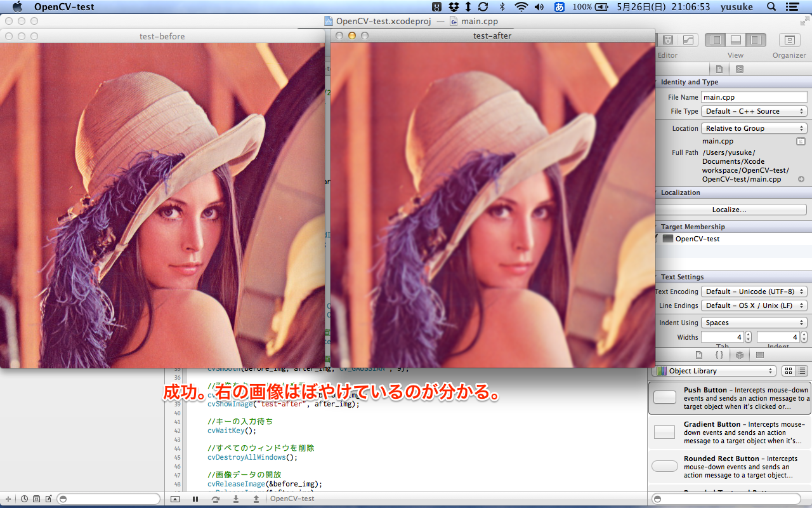812x508 pixels.
Task: Choose file location using the folder icon
Action: click(801, 141)
